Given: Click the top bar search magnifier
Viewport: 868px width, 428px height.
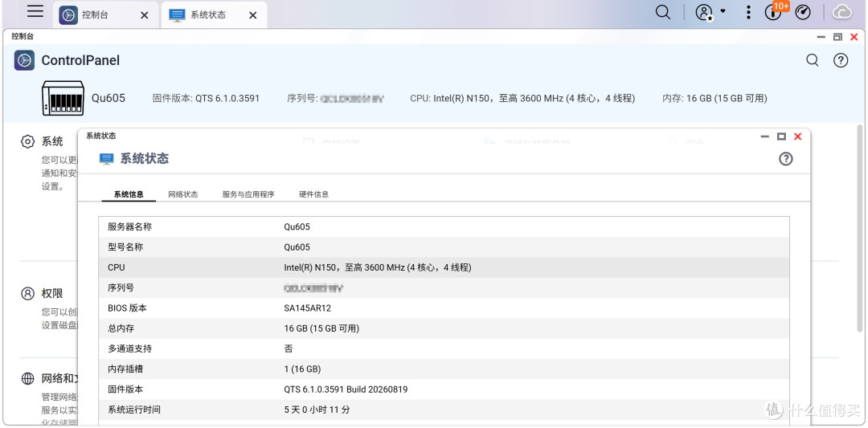Looking at the screenshot, I should [x=662, y=12].
